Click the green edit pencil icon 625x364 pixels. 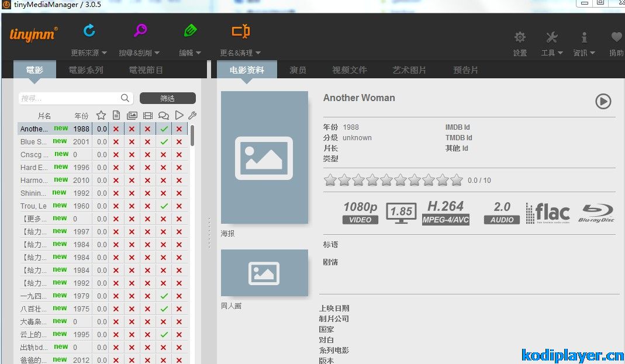(x=190, y=30)
